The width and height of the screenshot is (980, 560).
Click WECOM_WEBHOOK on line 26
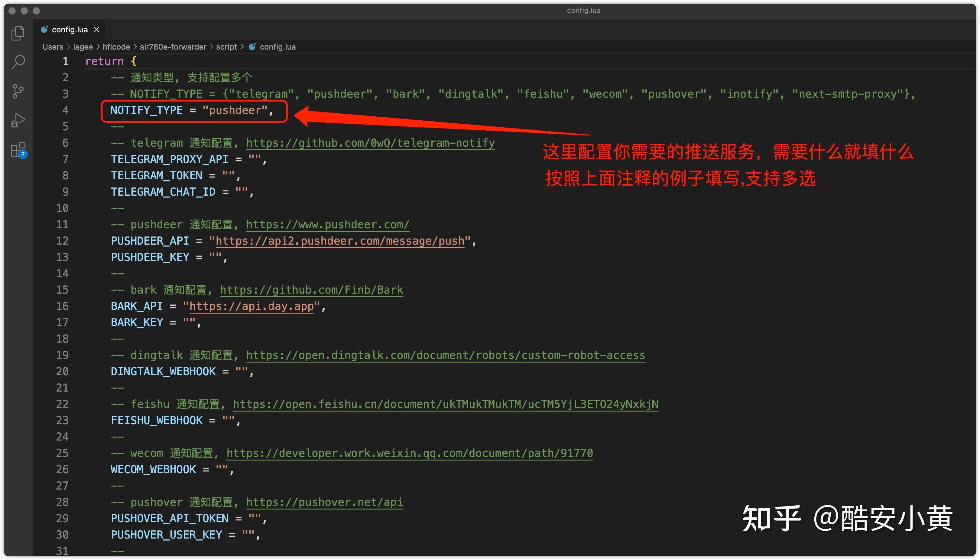click(x=153, y=469)
